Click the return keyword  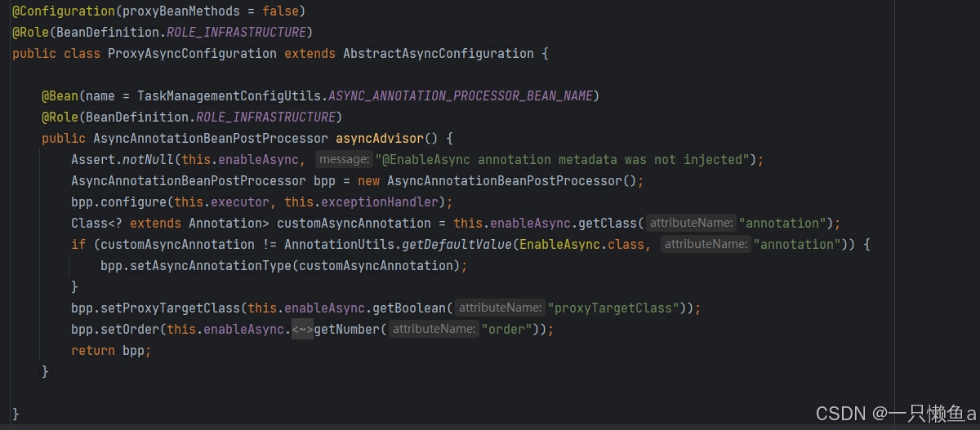93,351
